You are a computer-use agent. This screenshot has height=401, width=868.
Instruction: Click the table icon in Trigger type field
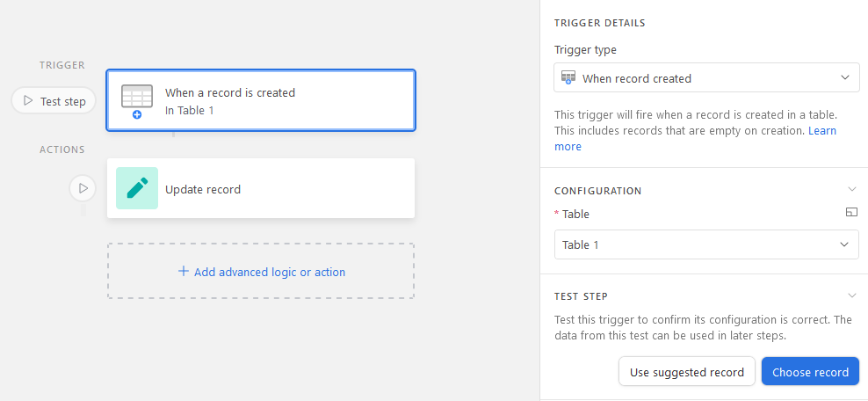click(568, 77)
